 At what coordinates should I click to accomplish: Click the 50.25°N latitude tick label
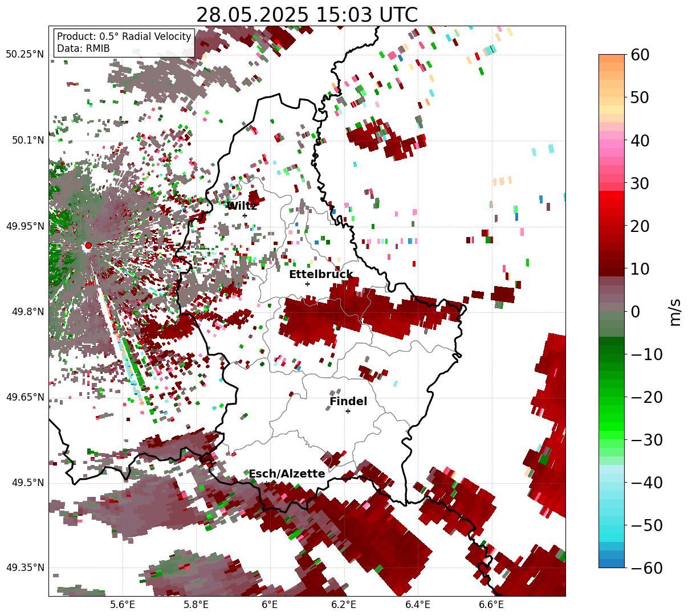(25, 55)
